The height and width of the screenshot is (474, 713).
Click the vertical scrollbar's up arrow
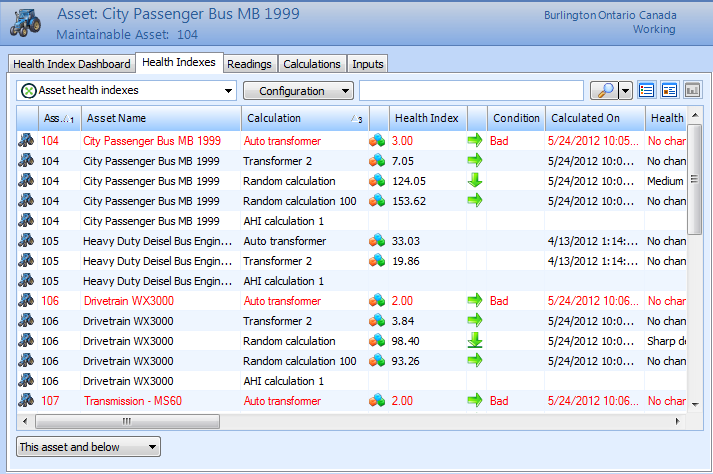coord(694,116)
